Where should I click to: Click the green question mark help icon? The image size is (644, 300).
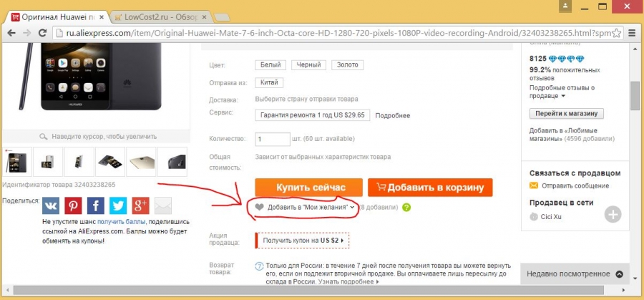pos(406,208)
